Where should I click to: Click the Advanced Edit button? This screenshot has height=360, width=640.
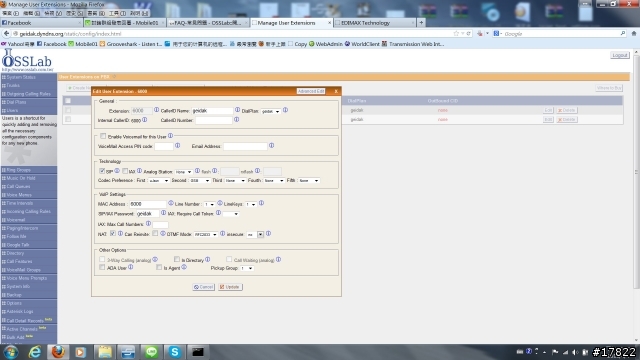point(311,91)
